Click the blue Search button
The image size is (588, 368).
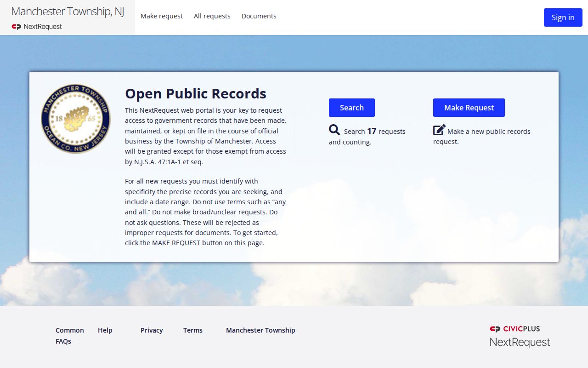coord(352,108)
